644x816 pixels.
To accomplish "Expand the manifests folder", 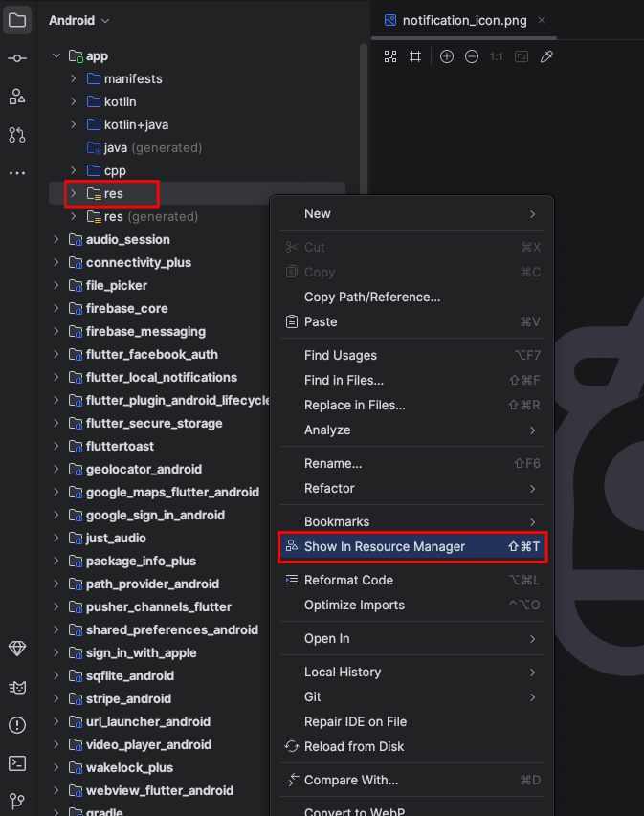I will [74, 78].
